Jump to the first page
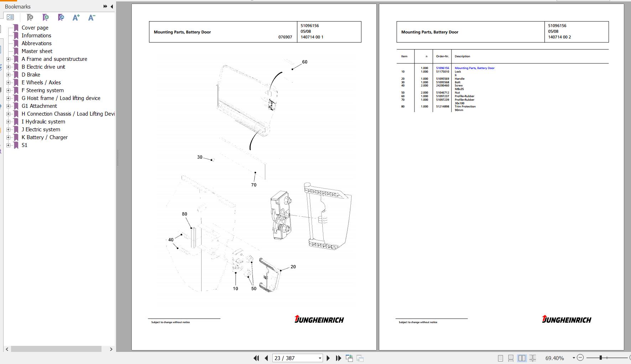631x364 pixels. coord(256,358)
